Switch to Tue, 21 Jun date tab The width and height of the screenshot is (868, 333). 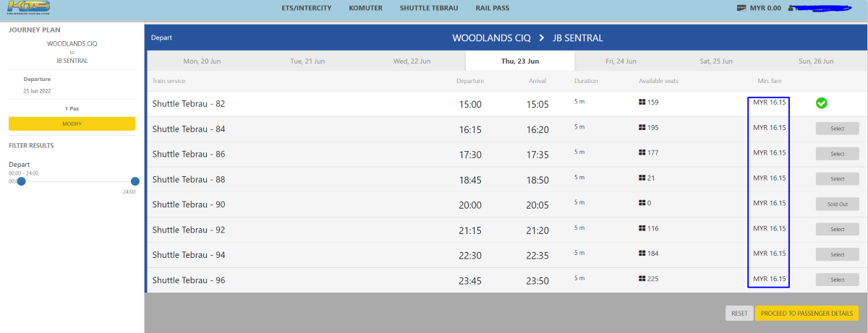point(308,61)
